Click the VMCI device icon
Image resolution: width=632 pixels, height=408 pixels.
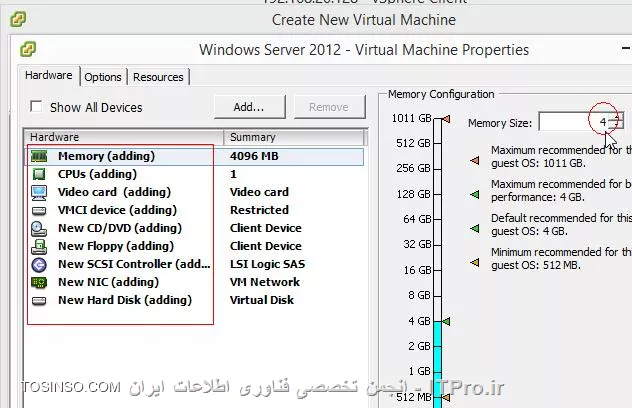coord(39,210)
